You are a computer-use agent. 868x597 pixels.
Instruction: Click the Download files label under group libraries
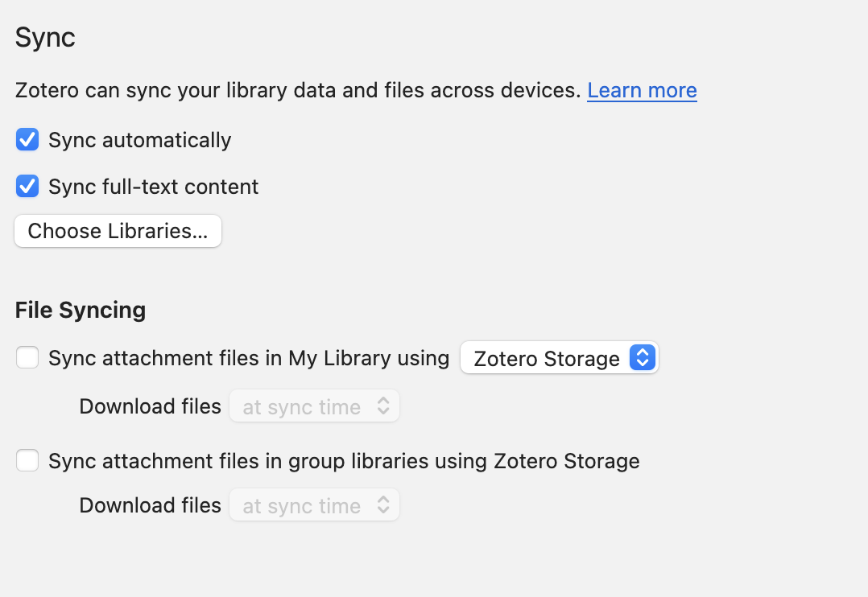(x=150, y=505)
